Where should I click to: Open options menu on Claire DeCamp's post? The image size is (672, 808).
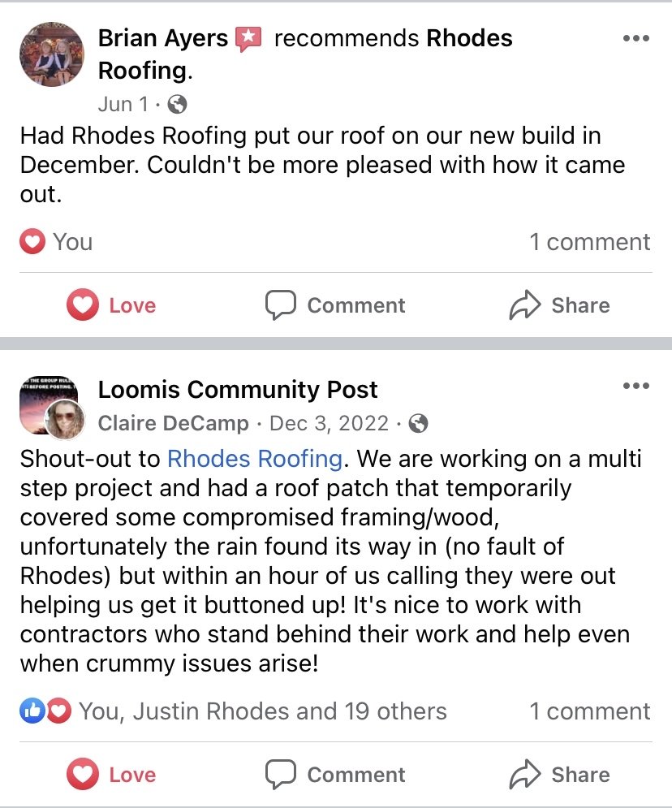click(635, 386)
